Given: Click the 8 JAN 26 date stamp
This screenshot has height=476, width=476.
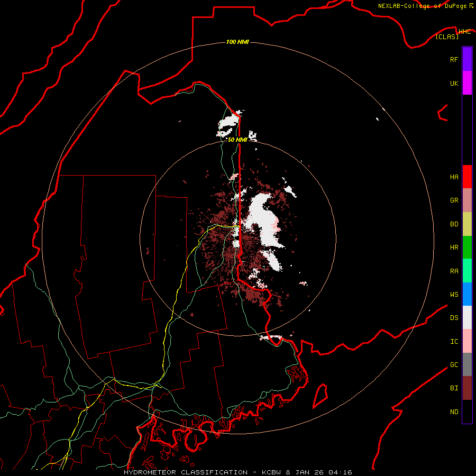Looking at the screenshot, I should pos(305,472).
